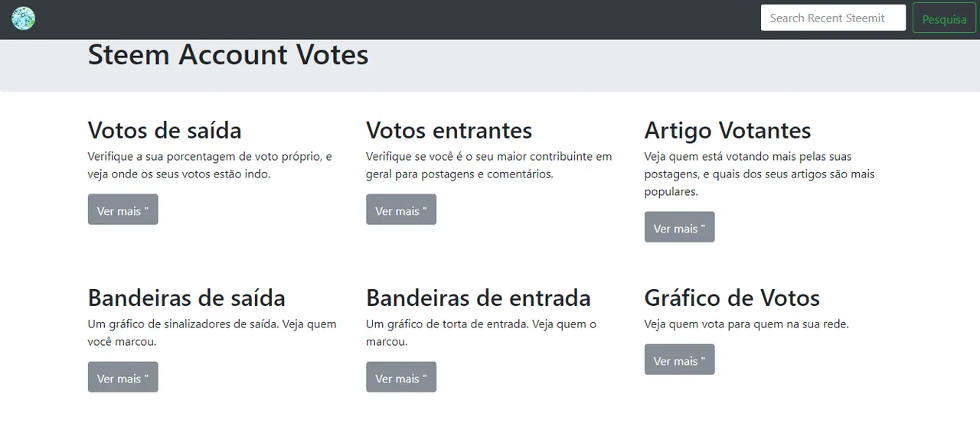Open Ver mais under Gráfico de Votos

tap(679, 360)
